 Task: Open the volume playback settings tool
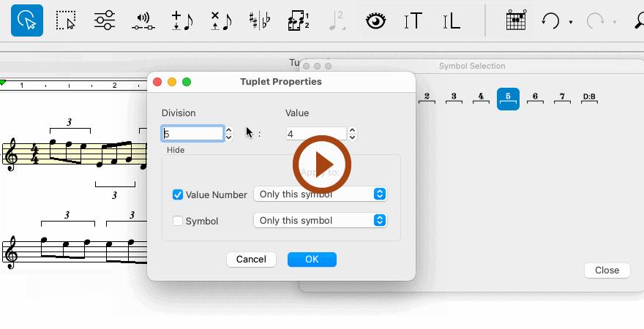[143, 21]
